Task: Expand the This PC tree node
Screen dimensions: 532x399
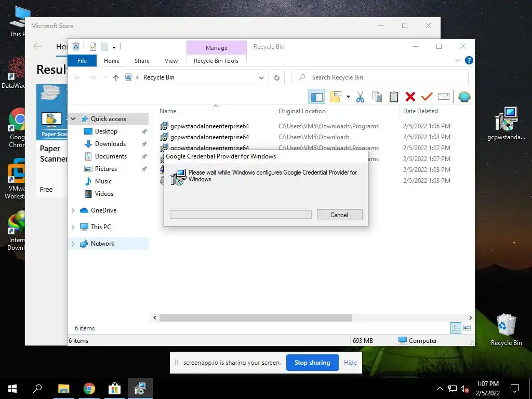Action: point(73,227)
